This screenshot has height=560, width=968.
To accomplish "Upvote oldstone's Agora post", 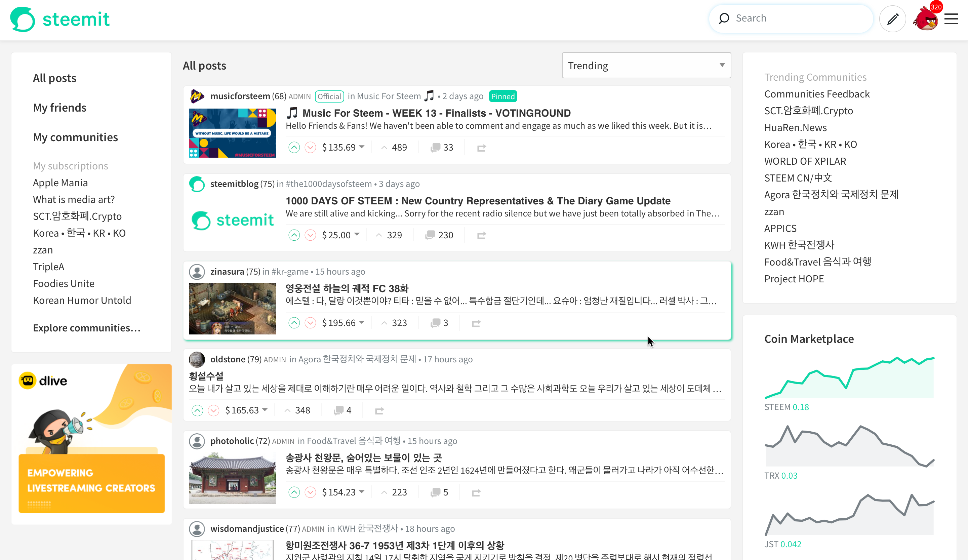I will (x=197, y=411).
